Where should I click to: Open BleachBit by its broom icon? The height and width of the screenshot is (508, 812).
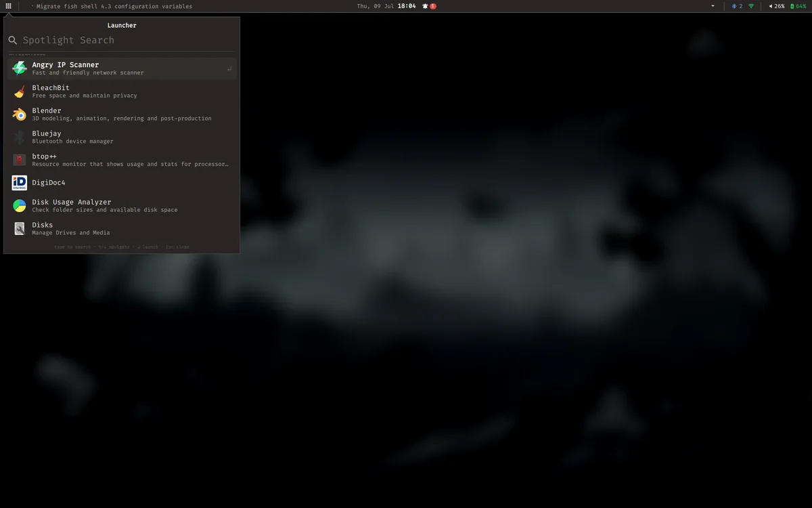(20, 91)
